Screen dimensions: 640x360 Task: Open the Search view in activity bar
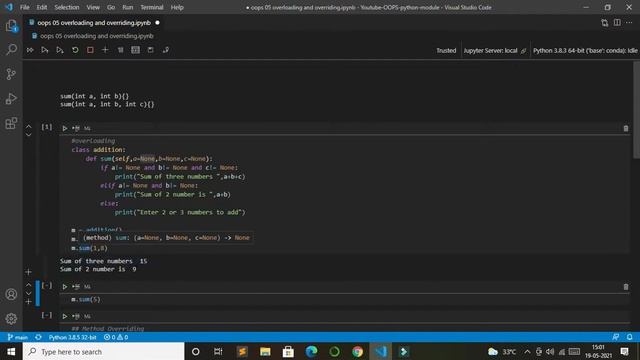11,50
